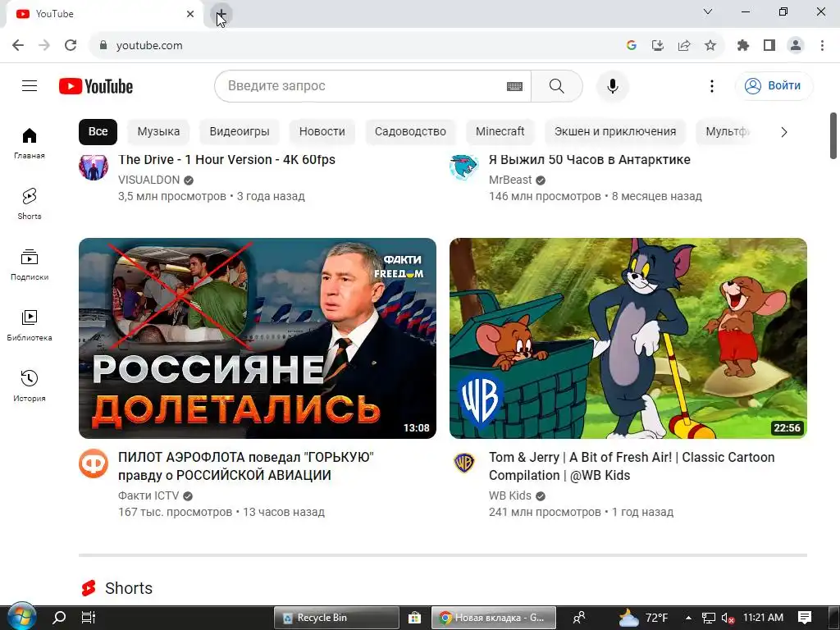Bookmark this page with the star

tap(710, 46)
